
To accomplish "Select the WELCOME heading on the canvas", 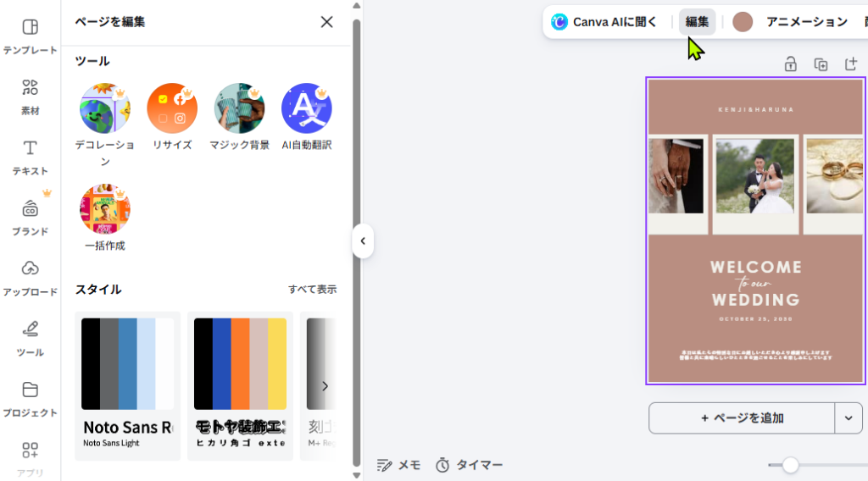I will [755, 267].
